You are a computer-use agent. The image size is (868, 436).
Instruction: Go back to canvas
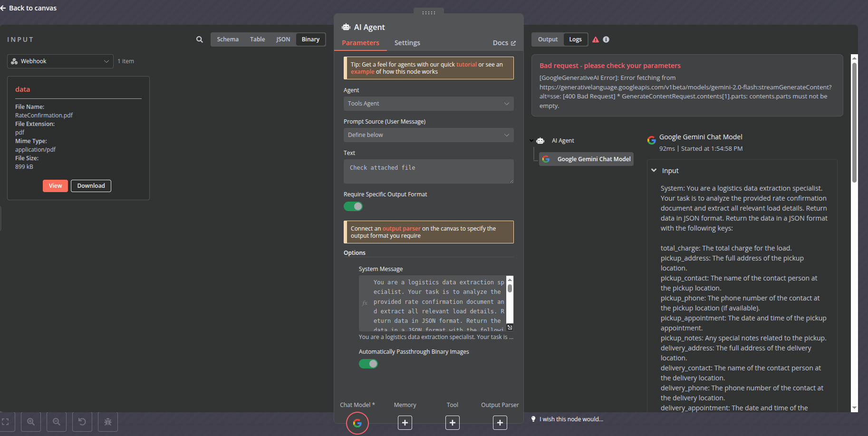(x=29, y=8)
